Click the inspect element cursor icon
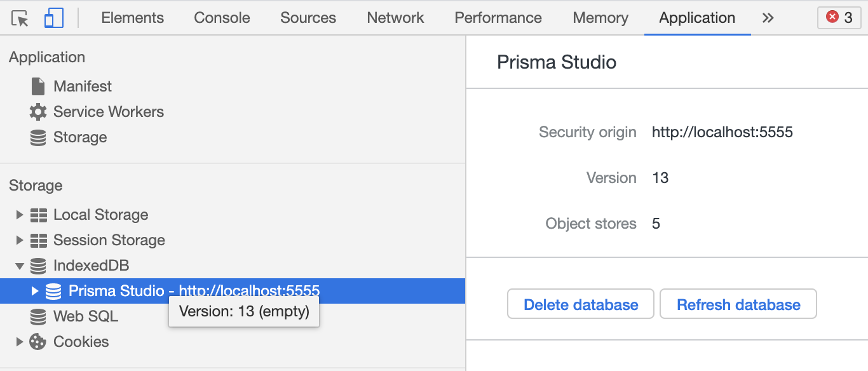 click(x=20, y=18)
